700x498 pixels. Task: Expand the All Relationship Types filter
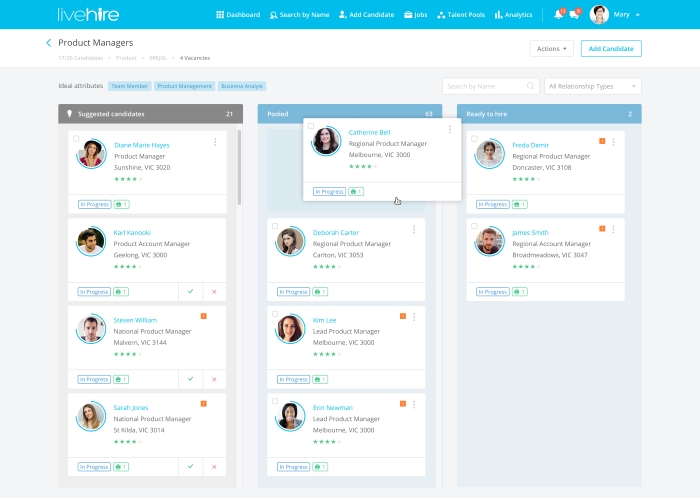pos(592,87)
